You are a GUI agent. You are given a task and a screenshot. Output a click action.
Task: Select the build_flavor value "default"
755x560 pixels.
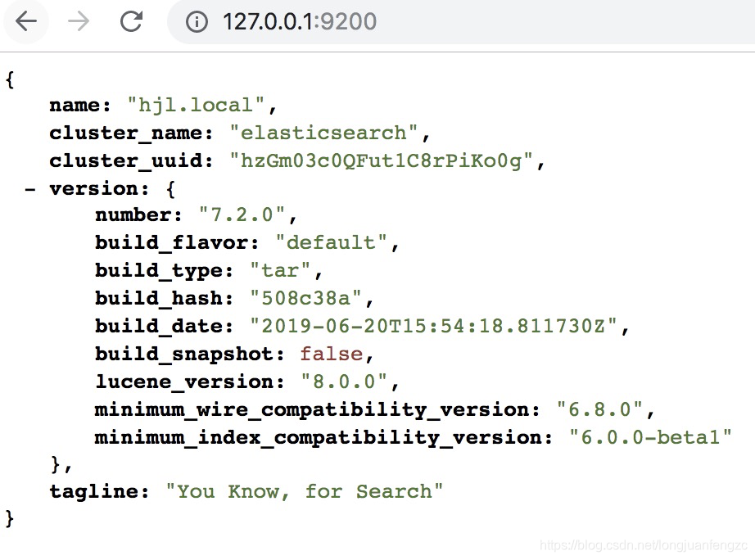tap(332, 242)
